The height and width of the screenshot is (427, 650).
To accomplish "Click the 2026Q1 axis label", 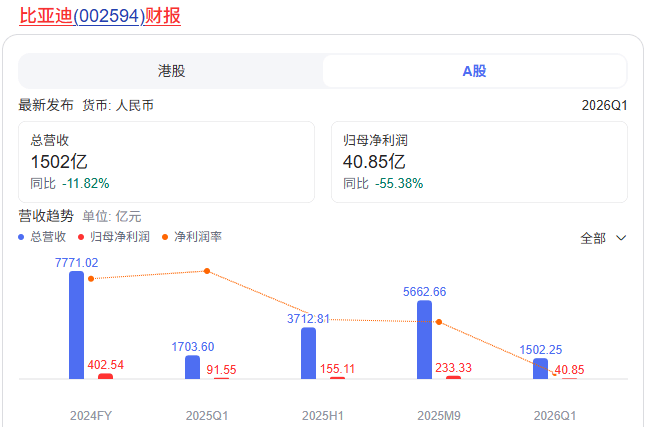I will pos(555,415).
